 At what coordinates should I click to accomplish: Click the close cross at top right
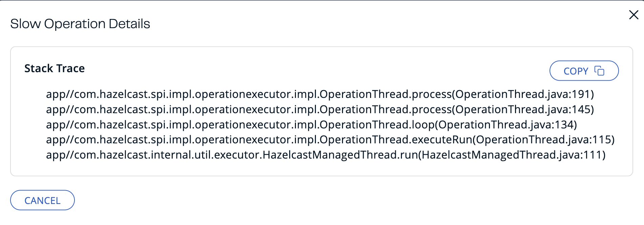634,15
